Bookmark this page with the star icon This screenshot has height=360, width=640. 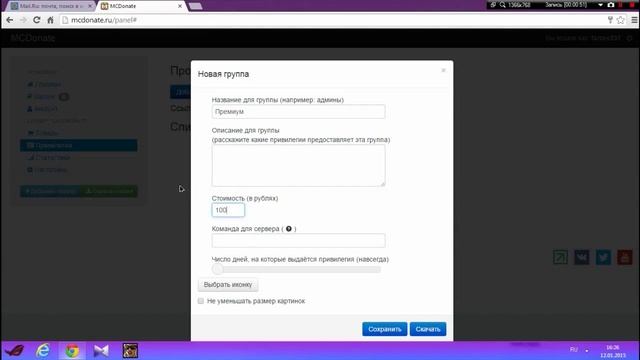(x=620, y=20)
